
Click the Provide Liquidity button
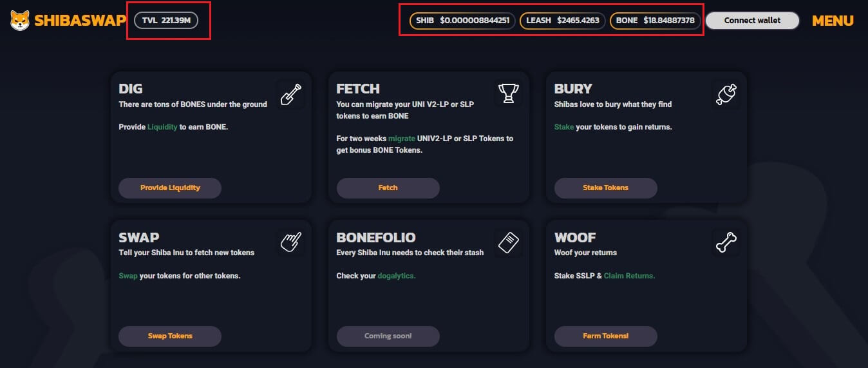pos(170,188)
